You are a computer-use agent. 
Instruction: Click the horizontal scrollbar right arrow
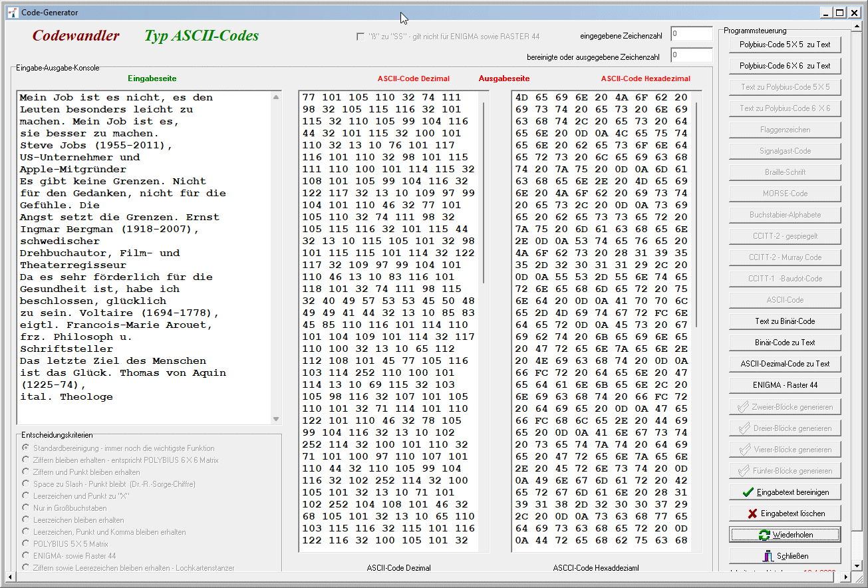[846, 577]
